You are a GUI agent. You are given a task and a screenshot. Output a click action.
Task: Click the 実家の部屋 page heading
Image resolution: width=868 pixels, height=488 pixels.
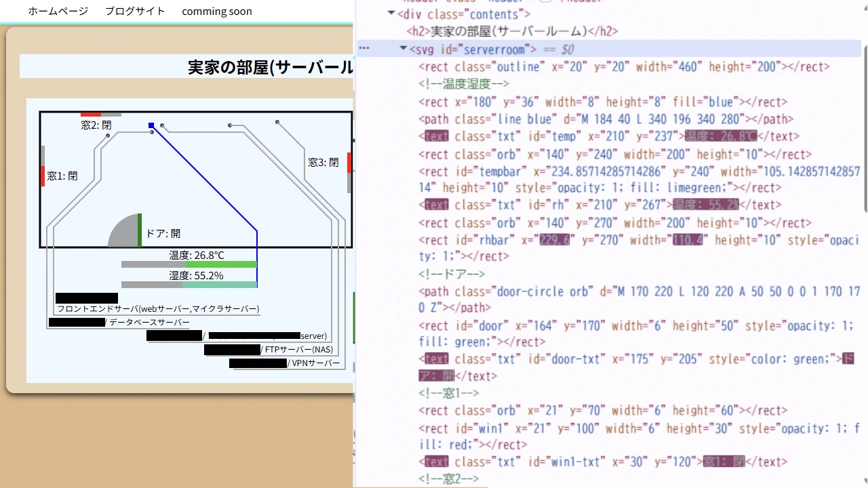[271, 67]
